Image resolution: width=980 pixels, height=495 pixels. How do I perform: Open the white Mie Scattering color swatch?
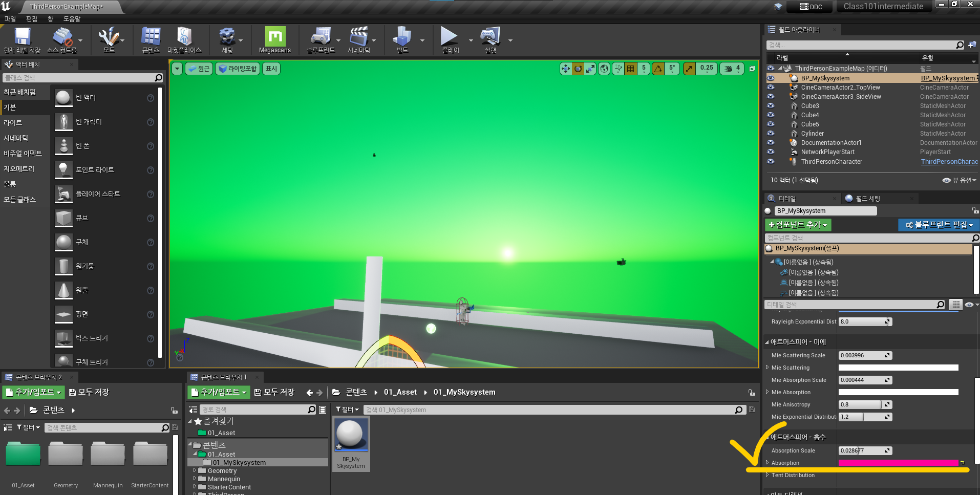pos(898,368)
